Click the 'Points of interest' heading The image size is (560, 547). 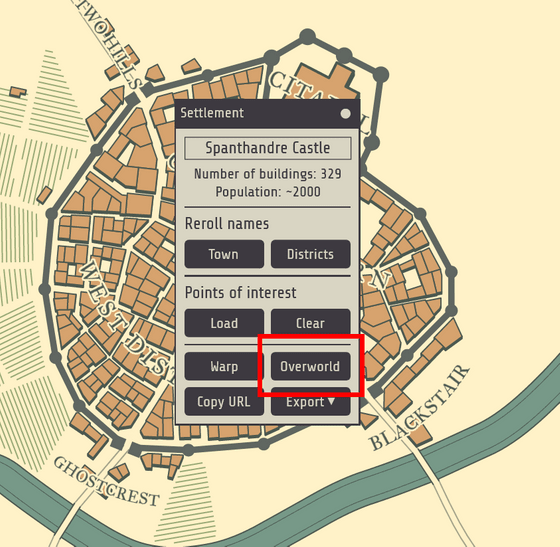click(240, 293)
